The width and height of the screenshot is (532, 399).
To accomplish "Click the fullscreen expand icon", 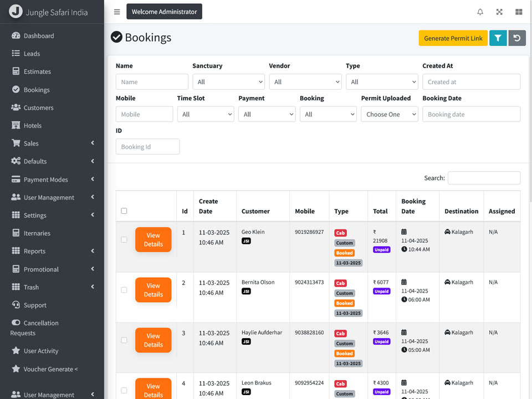I will 499,12.
